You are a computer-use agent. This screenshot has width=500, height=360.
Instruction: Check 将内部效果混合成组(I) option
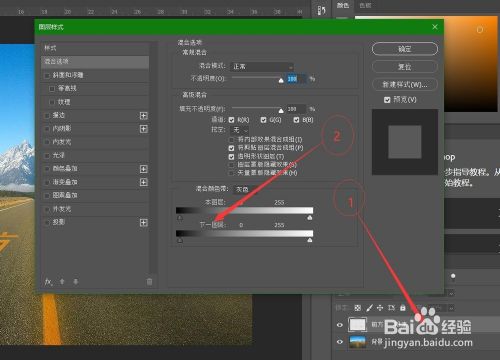pos(231,139)
